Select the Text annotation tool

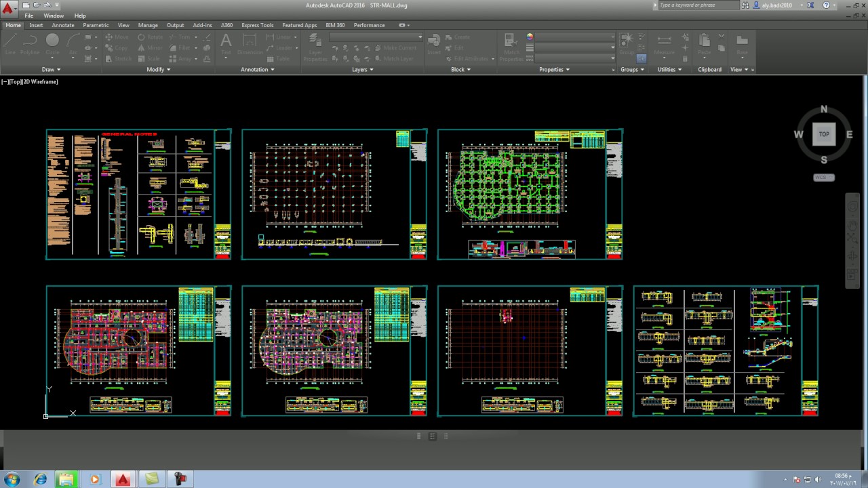click(x=226, y=45)
